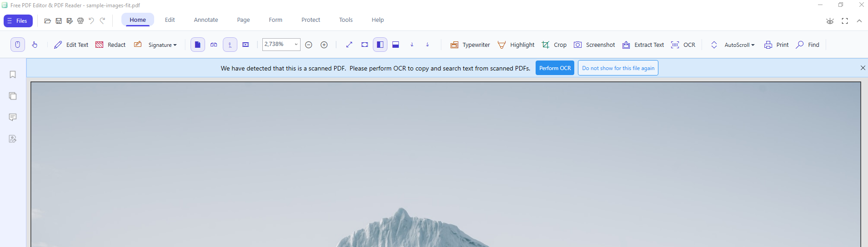Click the actual size diagonal arrow icon

coord(349,45)
